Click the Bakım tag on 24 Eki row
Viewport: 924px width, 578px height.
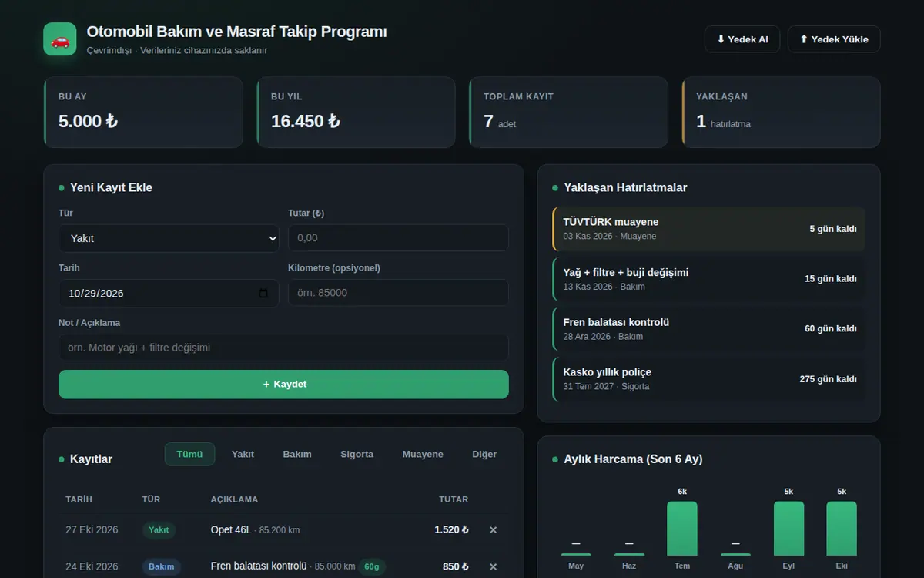162,566
